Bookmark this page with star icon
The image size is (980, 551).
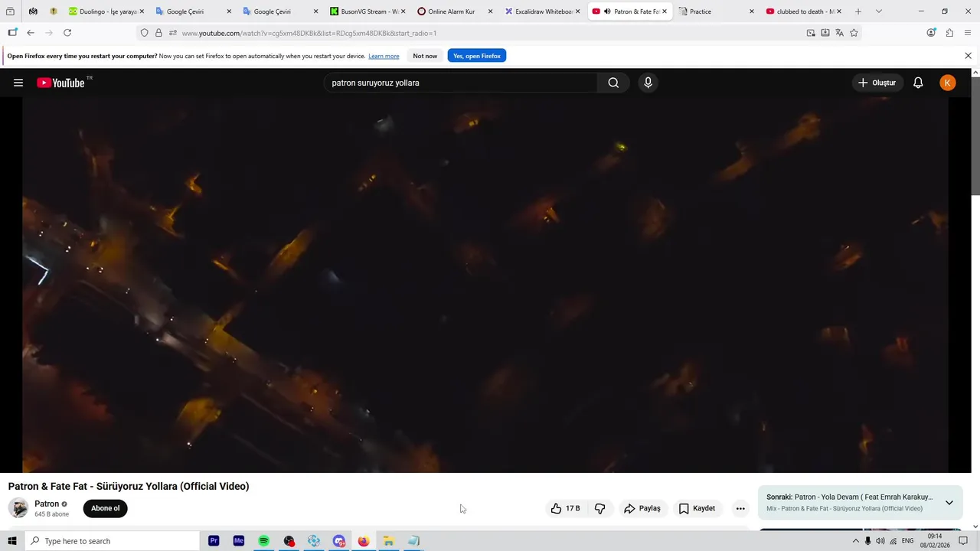click(854, 33)
